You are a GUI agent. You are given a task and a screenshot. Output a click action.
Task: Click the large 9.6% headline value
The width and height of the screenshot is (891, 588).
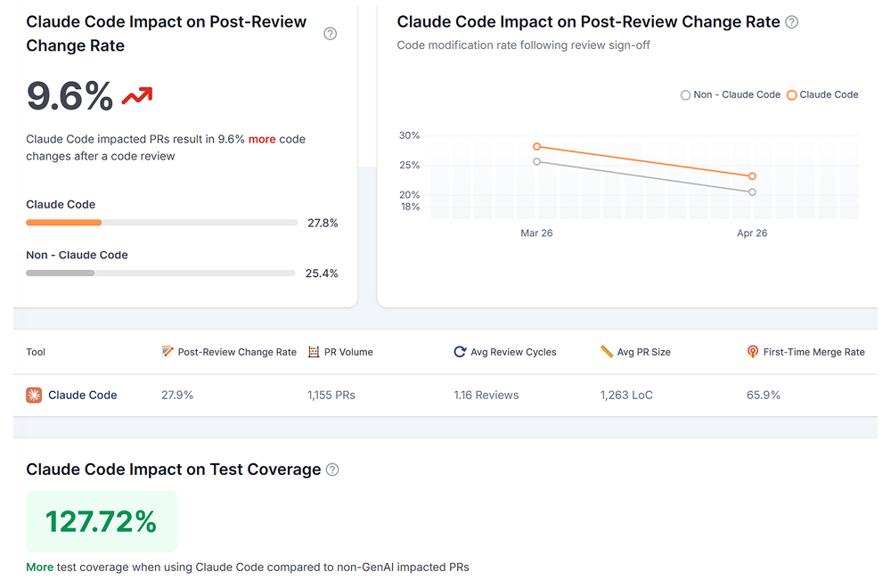[x=69, y=96]
